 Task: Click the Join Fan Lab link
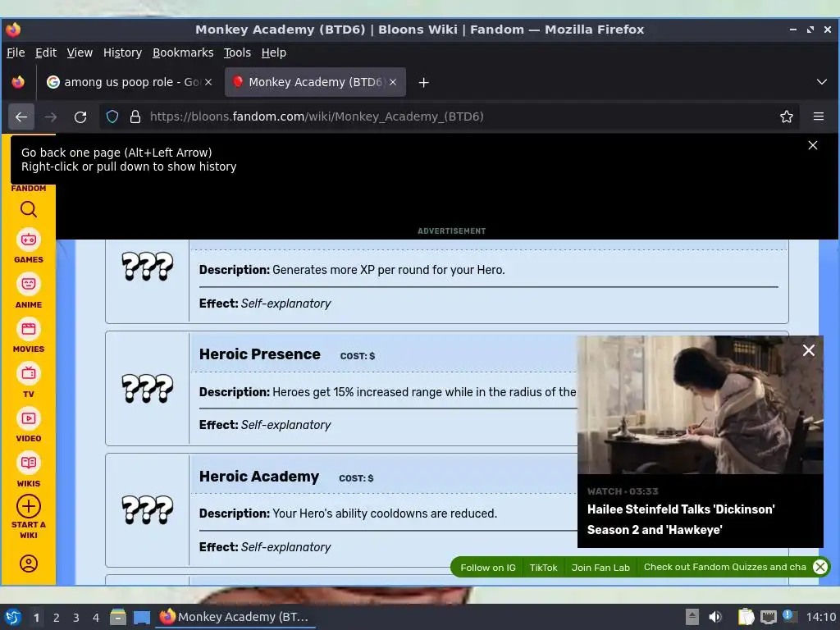pyautogui.click(x=600, y=568)
